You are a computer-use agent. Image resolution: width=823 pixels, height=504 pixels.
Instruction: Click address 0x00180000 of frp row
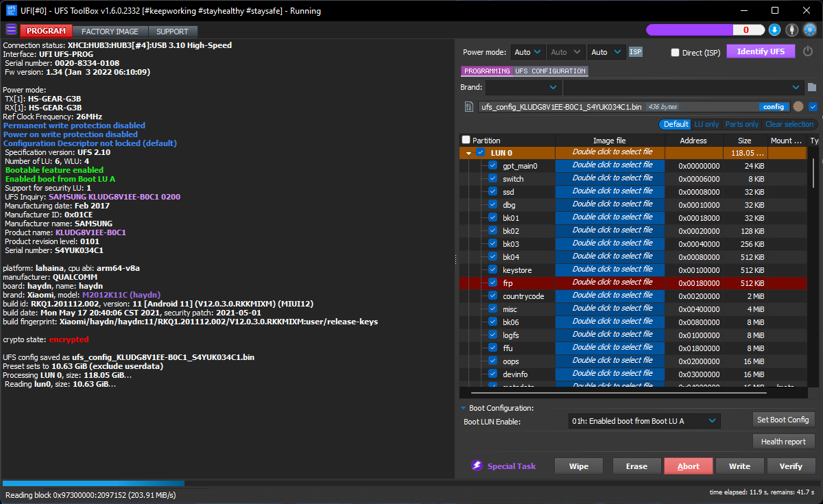[699, 283]
